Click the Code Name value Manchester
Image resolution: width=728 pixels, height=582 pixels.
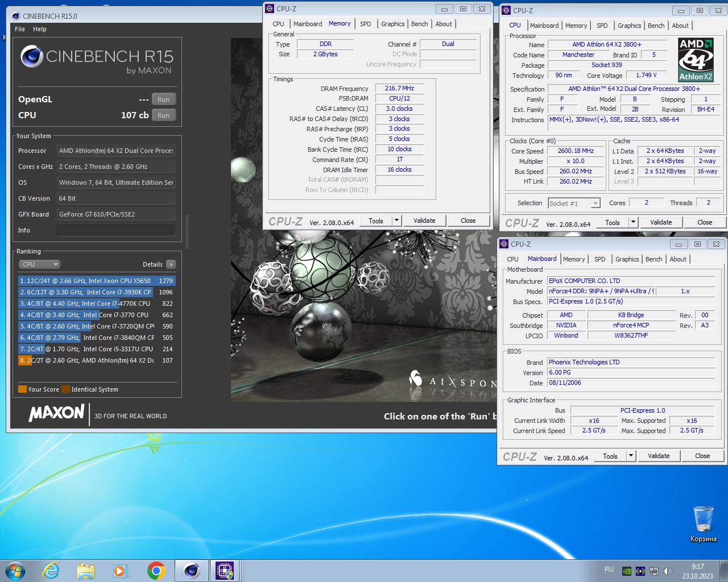pyautogui.click(x=578, y=55)
